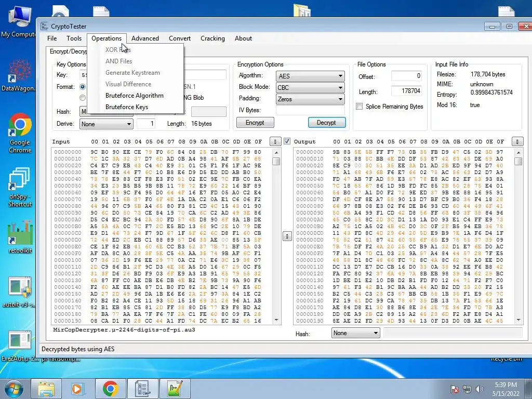
Task: Click the derive iterations field showing 1
Action: pyautogui.click(x=146, y=124)
